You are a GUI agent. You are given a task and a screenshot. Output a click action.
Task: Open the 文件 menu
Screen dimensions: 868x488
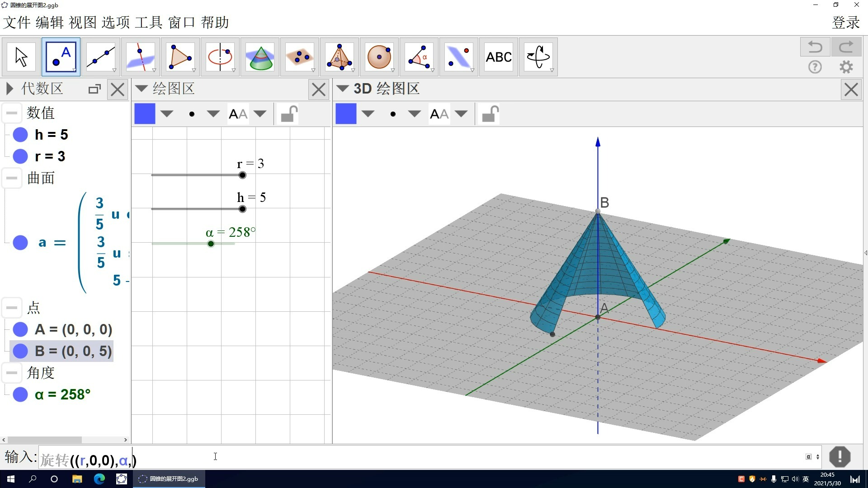[17, 22]
